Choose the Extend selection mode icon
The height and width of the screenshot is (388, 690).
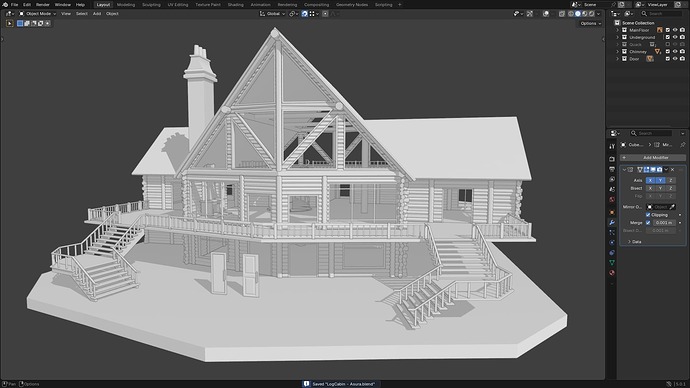click(27, 23)
